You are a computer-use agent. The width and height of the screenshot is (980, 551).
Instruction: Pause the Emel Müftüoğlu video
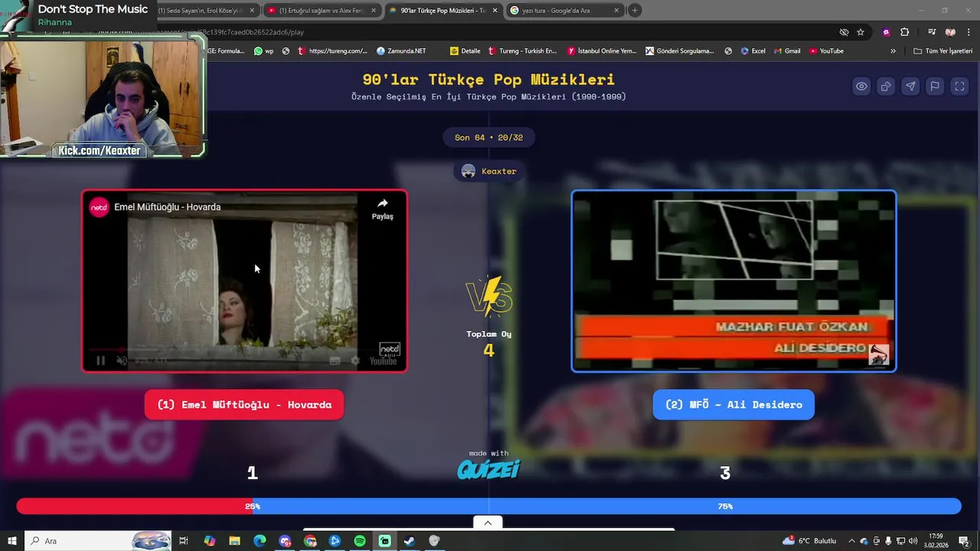click(x=100, y=360)
